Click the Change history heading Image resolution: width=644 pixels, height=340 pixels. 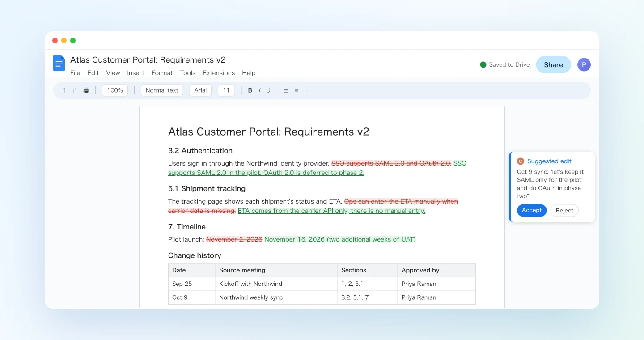point(195,255)
